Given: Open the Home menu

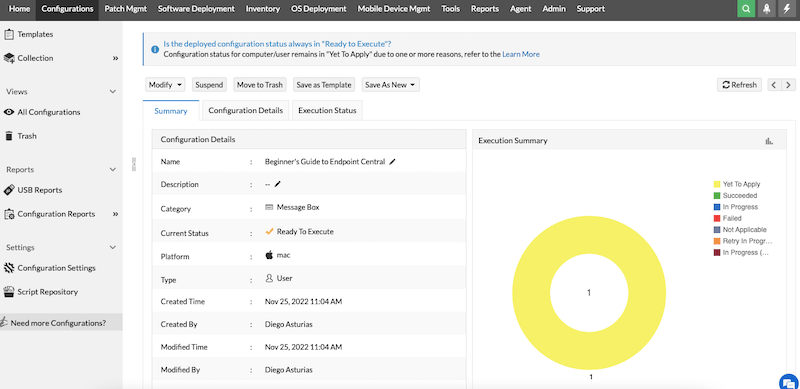Looking at the screenshot, I should [19, 9].
